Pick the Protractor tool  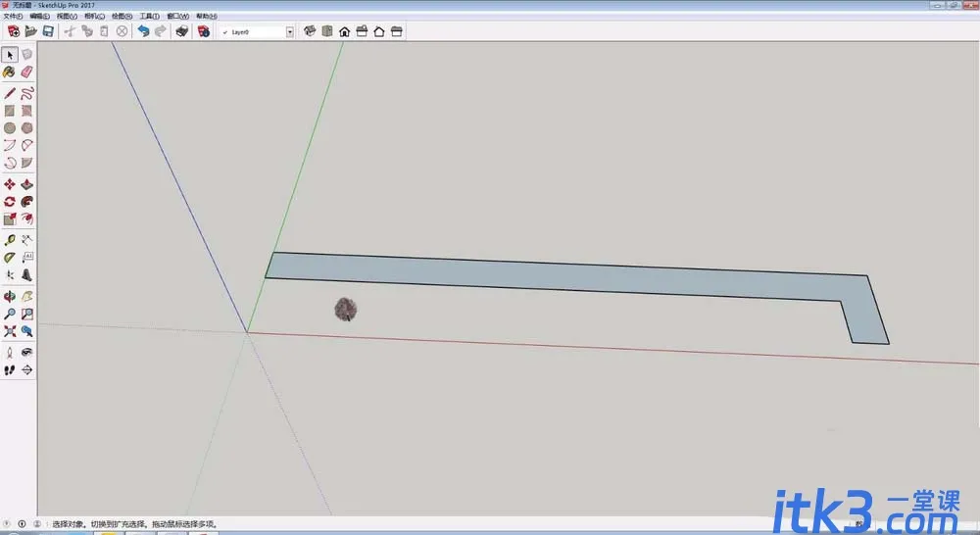pos(10,258)
